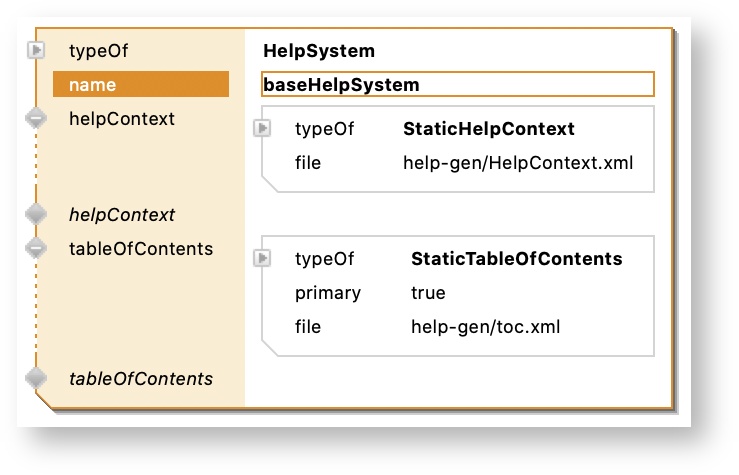
Task: Expand the top typeOf HelpSystem arrow
Action: point(36,50)
